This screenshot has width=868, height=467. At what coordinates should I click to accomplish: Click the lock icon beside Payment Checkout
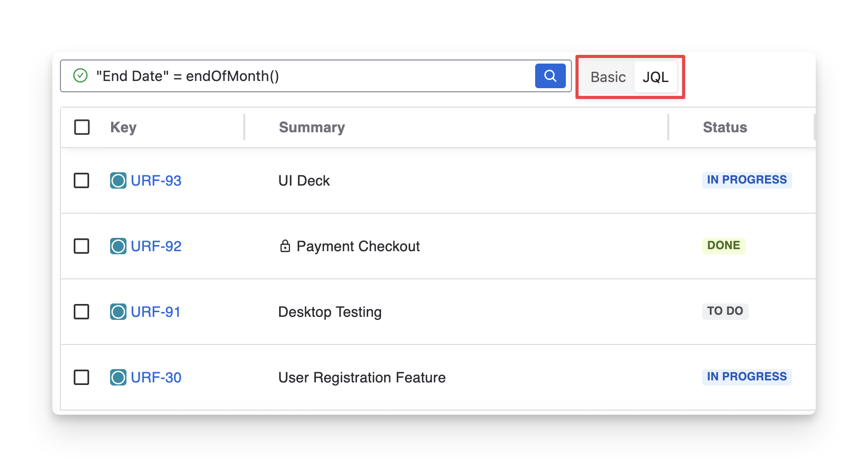(x=285, y=246)
